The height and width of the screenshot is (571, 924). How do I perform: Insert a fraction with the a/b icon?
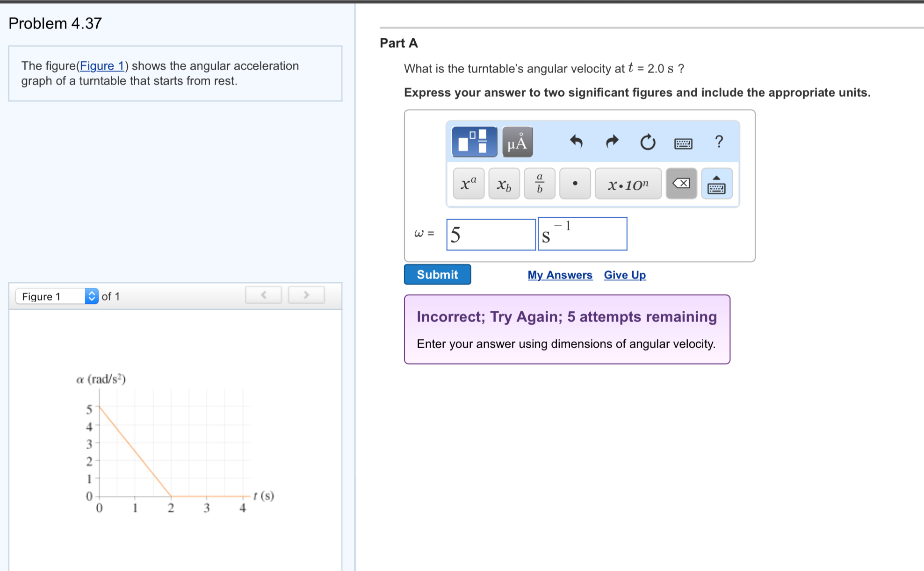(539, 183)
